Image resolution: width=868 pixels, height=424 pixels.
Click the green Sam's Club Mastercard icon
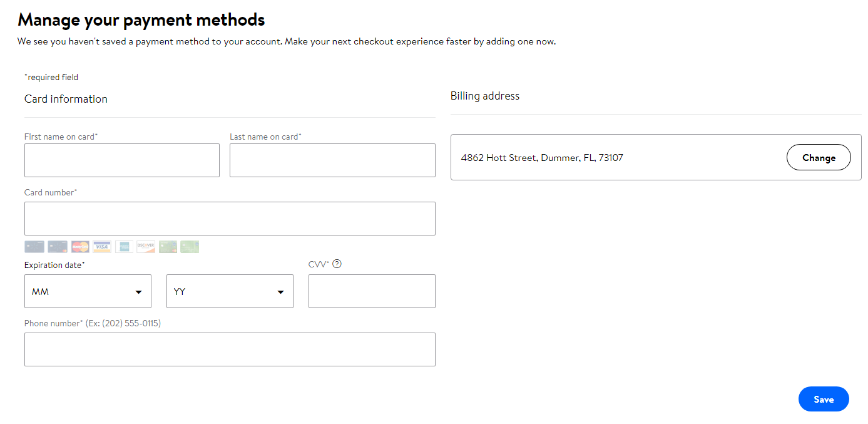168,247
